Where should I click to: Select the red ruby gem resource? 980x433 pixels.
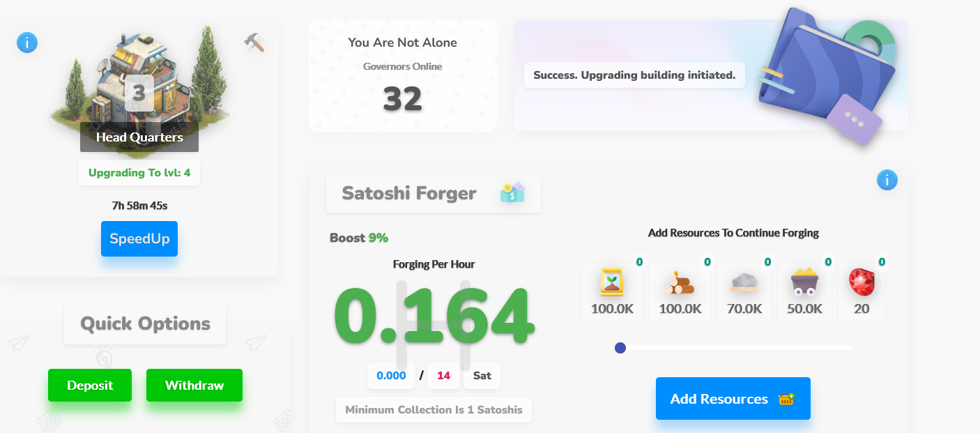[862, 282]
